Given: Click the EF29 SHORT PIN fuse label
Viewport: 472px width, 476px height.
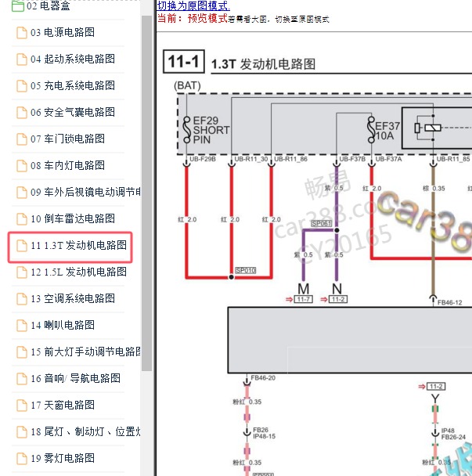Looking at the screenshot, I should tap(211, 130).
